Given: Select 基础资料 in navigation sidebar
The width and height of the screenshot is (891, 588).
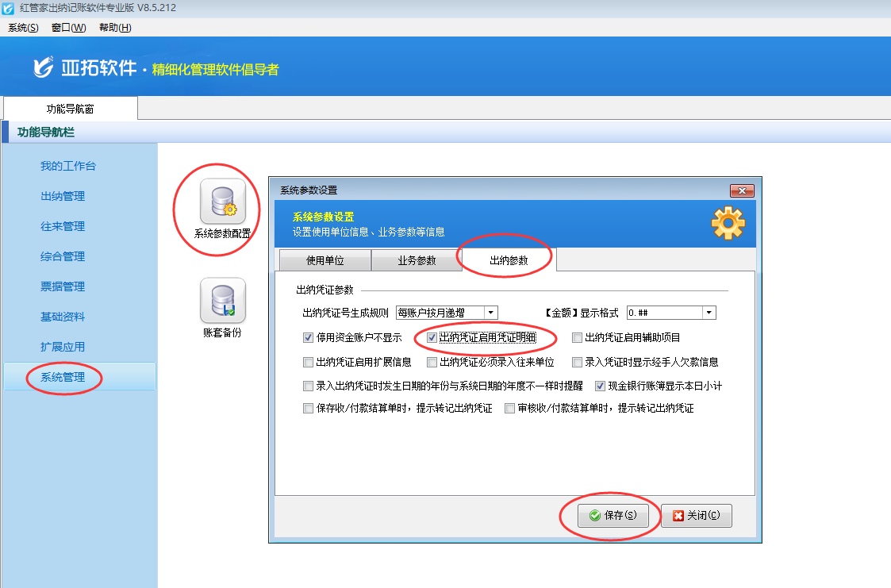Looking at the screenshot, I should click(x=63, y=317).
